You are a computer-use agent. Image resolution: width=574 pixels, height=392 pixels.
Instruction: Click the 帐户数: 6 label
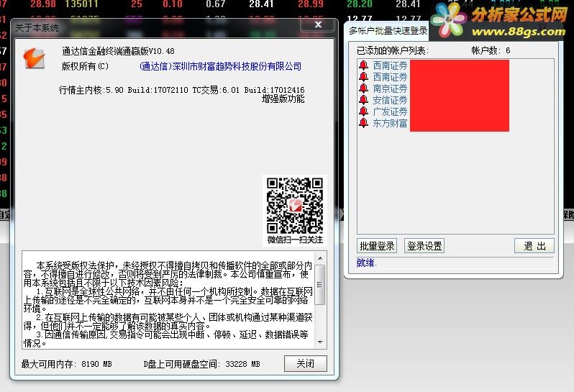coord(491,50)
